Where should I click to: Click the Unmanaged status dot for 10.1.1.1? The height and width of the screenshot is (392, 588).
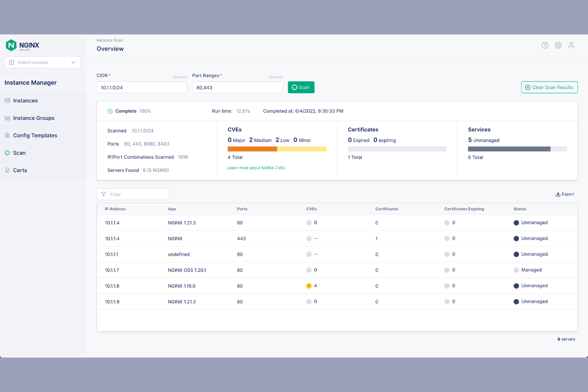coord(516,254)
